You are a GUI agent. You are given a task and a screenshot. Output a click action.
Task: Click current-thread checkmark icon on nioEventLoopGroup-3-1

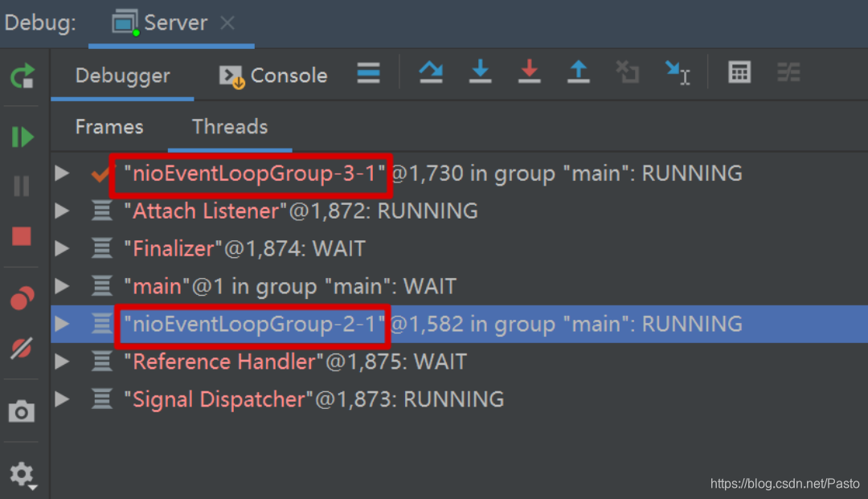(x=100, y=174)
